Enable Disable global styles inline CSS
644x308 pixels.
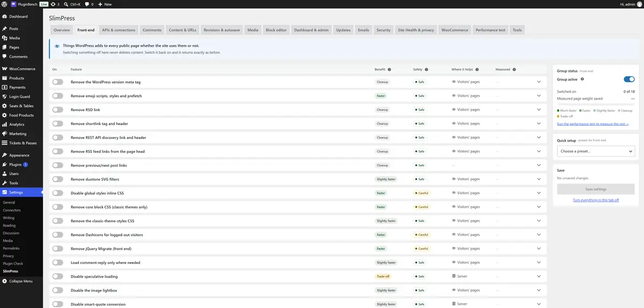pyautogui.click(x=57, y=193)
